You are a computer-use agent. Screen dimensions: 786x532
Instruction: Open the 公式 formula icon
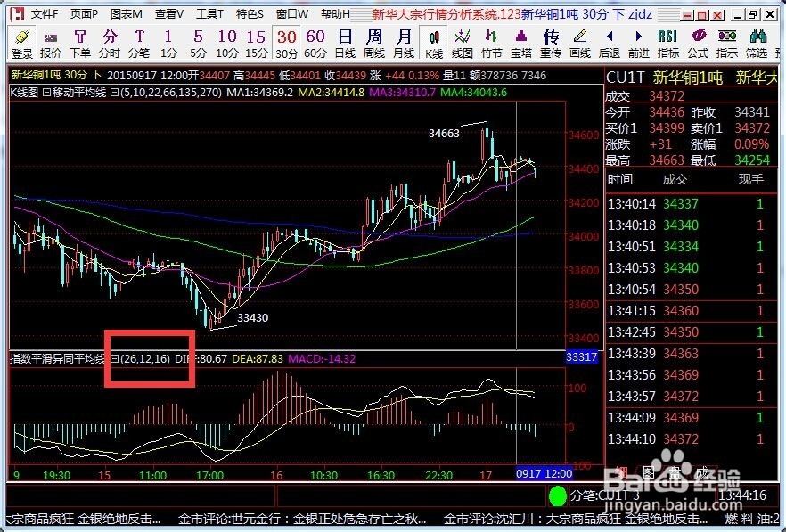tap(697, 44)
